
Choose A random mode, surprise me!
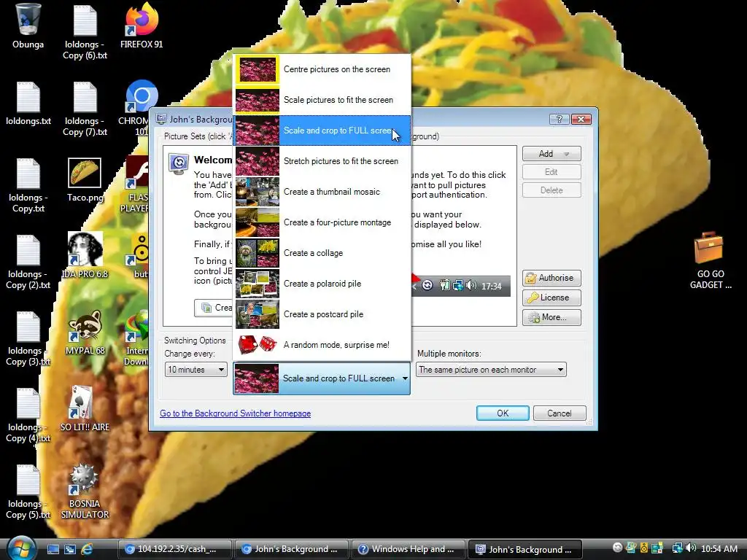pos(322,345)
